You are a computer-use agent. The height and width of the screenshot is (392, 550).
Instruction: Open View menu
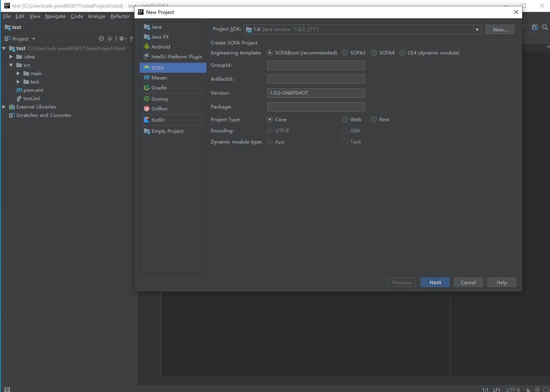[x=35, y=16]
